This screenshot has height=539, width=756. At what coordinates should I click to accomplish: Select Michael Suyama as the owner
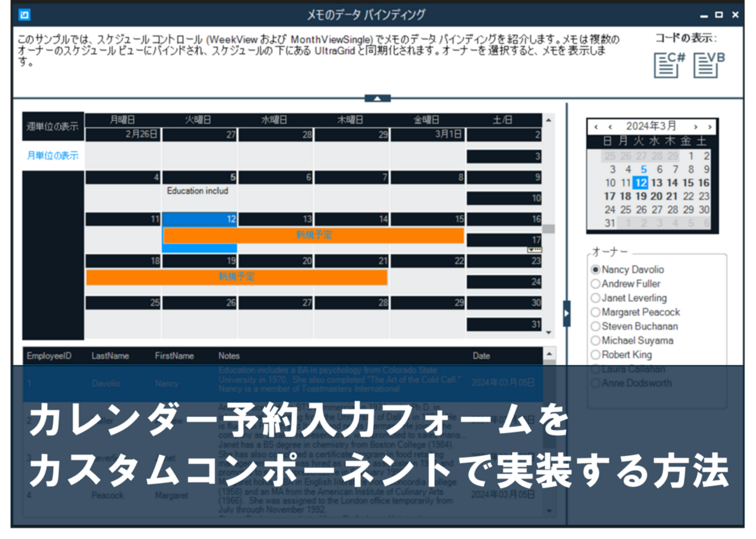coord(595,341)
